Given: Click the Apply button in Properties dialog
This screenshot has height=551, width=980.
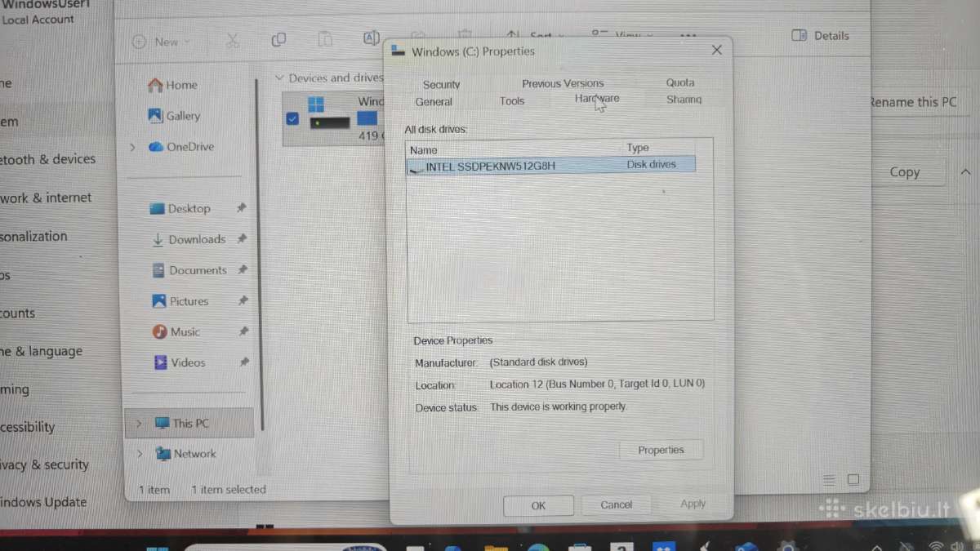Looking at the screenshot, I should [693, 504].
